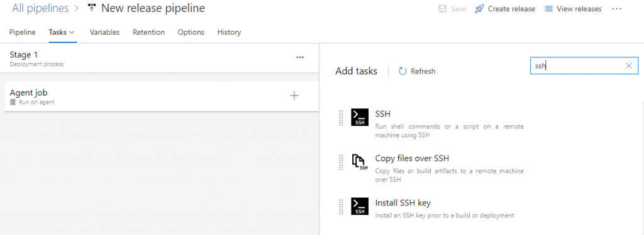Expand the Tasks tab dropdown chevron

click(72, 32)
